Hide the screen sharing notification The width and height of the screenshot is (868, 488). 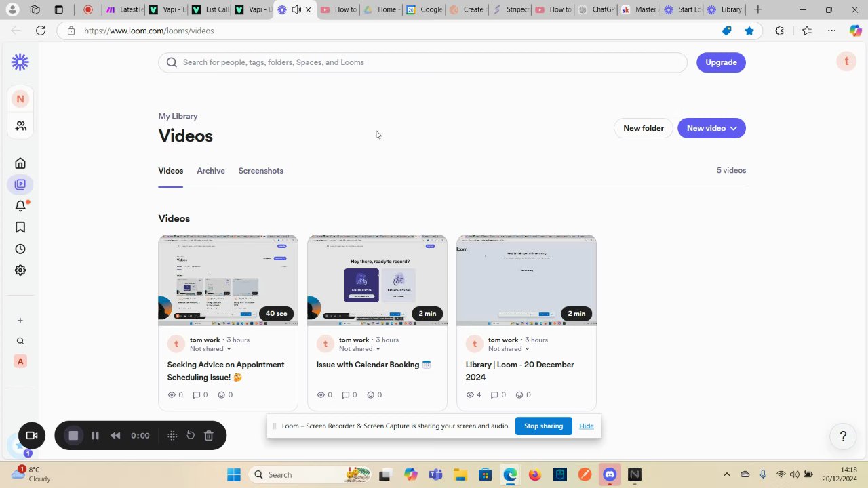pyautogui.click(x=587, y=426)
